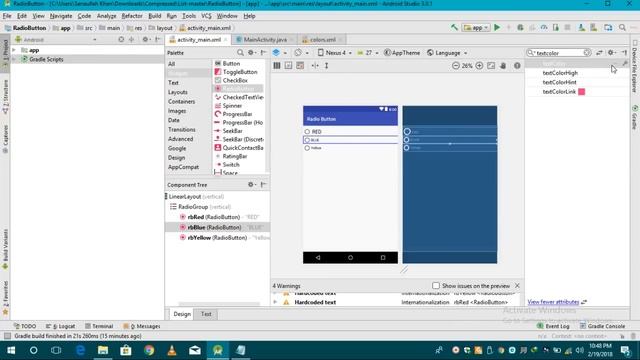Expand the Hardcoded text rbRed warning row
The image size is (640, 360).
pos(275,302)
